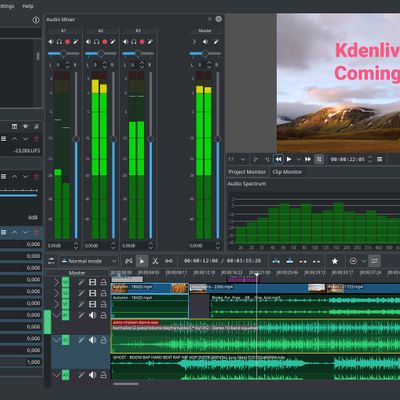Open the project monitor hamburger menu
The image size is (400, 400).
point(379,159)
